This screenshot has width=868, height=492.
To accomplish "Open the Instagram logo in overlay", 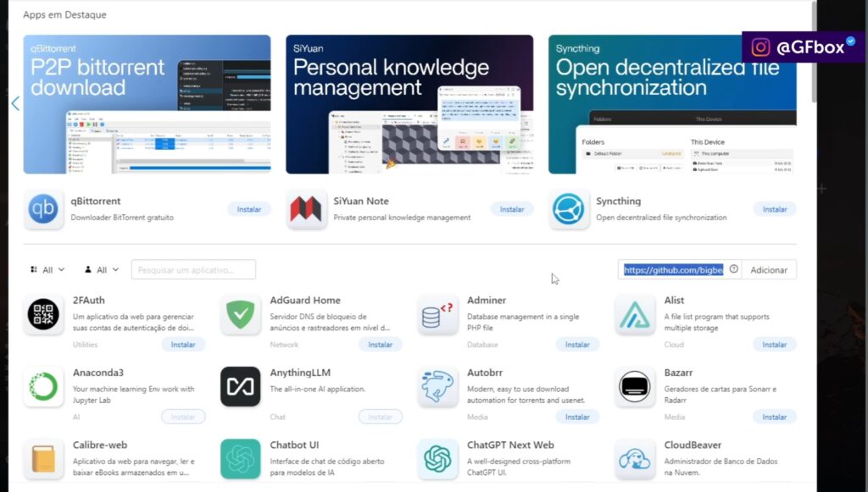I will click(x=761, y=47).
